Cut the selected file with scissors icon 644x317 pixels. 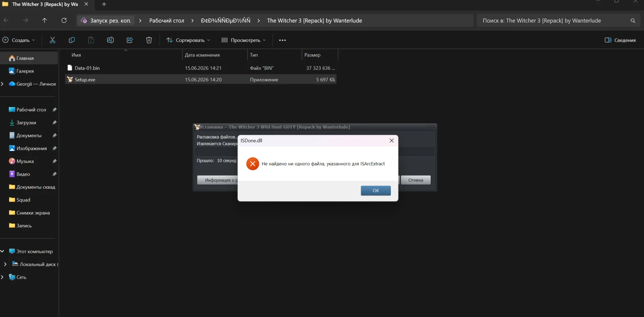click(x=52, y=40)
